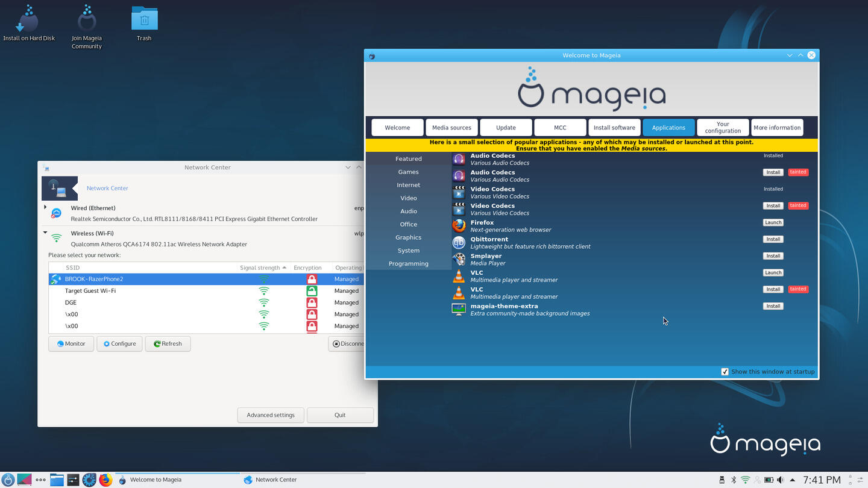
Task: Select Video category in sidebar
Action: [x=408, y=198]
